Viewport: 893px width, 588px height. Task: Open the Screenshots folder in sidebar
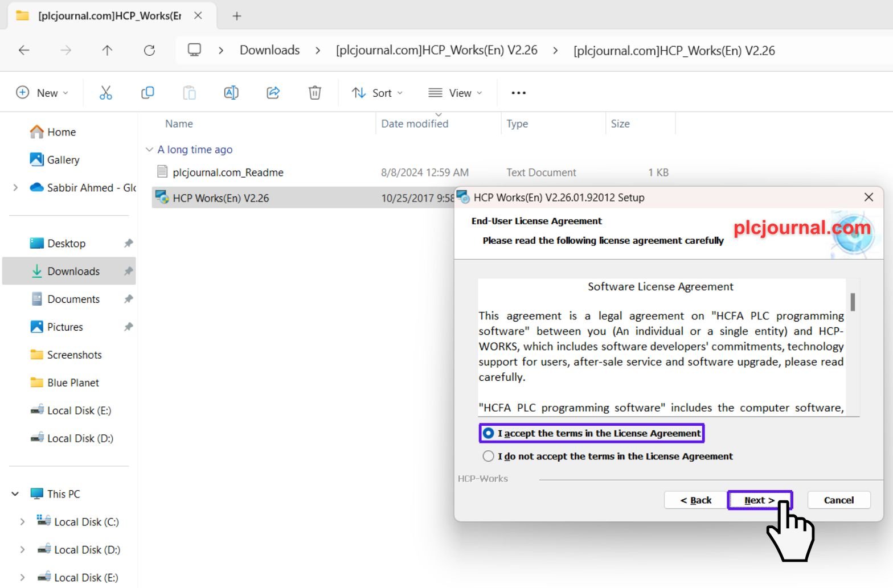pyautogui.click(x=65, y=355)
